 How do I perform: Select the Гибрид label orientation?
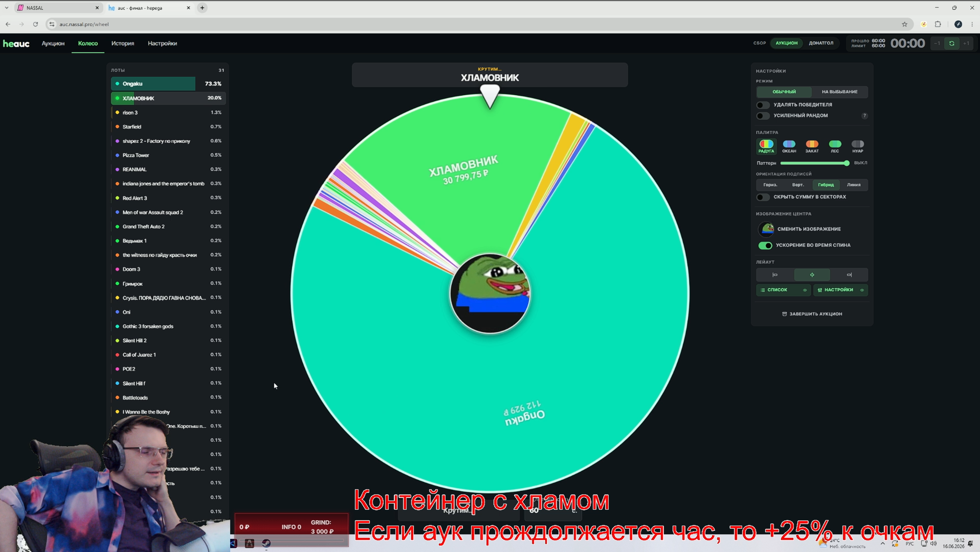coord(826,185)
